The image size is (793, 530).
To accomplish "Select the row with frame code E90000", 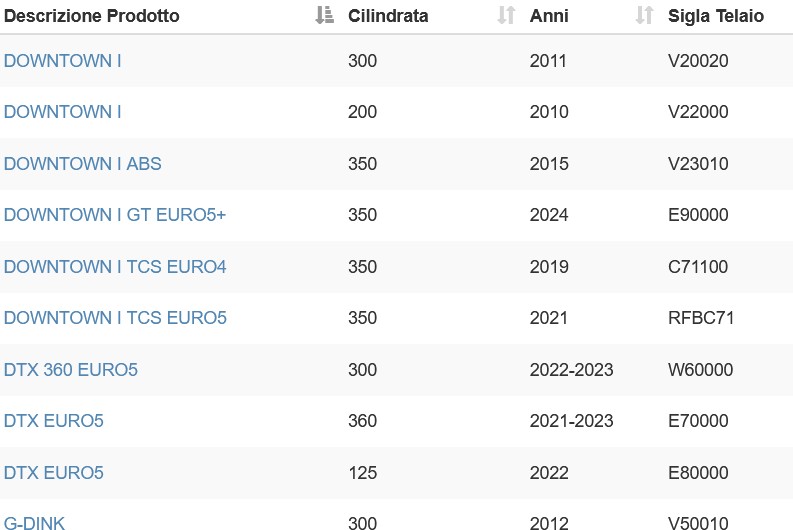I will point(396,215).
